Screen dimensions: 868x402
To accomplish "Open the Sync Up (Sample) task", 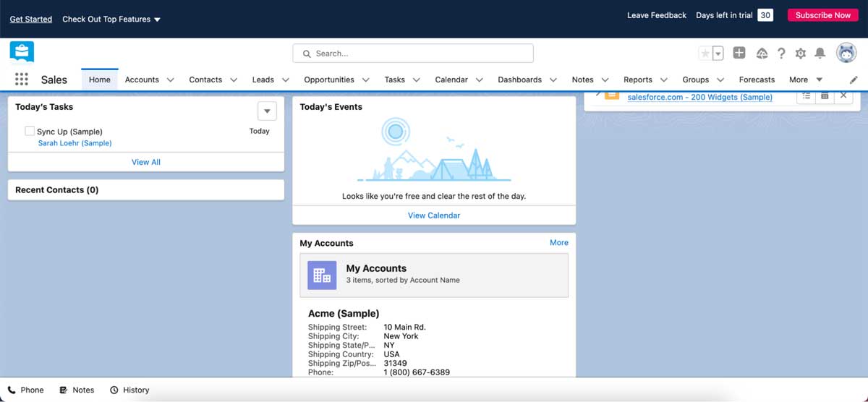I will [x=69, y=132].
